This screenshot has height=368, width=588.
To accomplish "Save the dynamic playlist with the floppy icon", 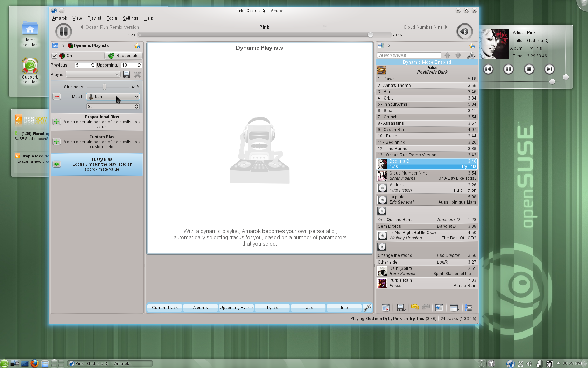I will click(x=127, y=75).
